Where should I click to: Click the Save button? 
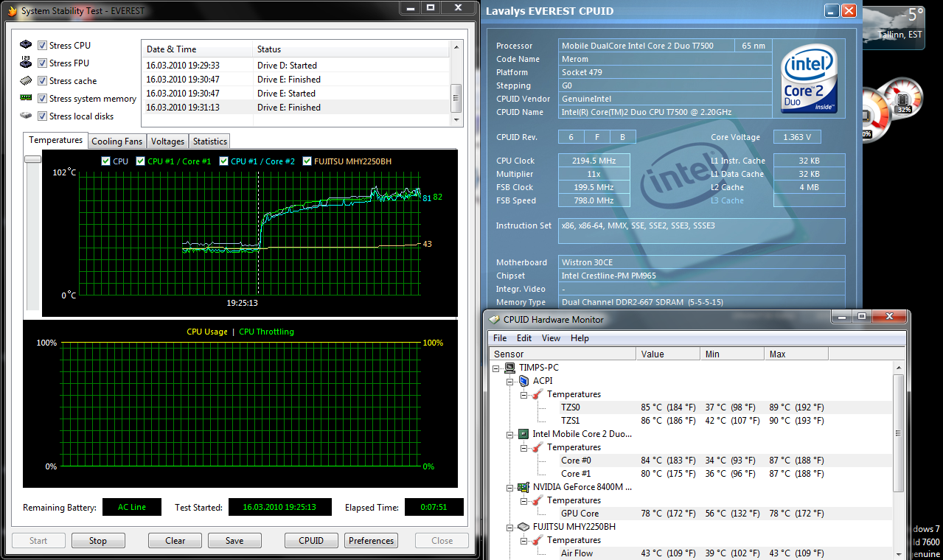pyautogui.click(x=234, y=541)
